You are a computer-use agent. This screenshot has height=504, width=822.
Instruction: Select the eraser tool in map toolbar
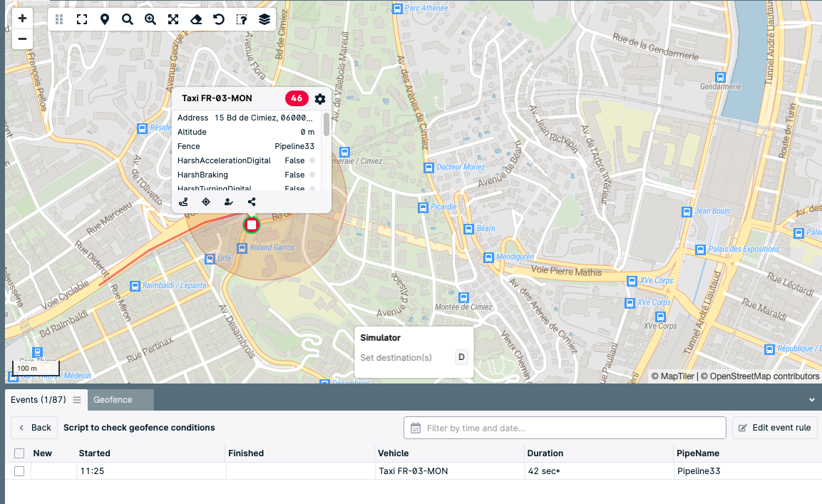click(x=196, y=19)
